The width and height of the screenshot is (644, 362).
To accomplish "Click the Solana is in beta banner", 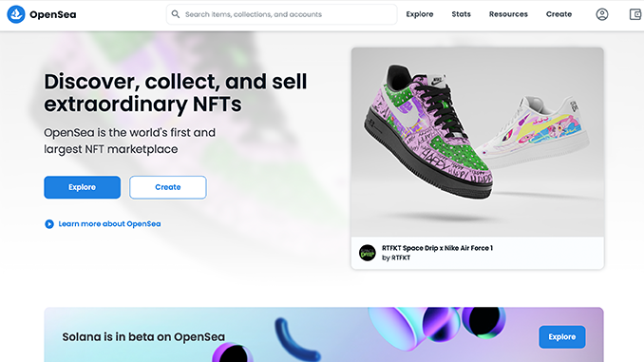I will pos(324,334).
